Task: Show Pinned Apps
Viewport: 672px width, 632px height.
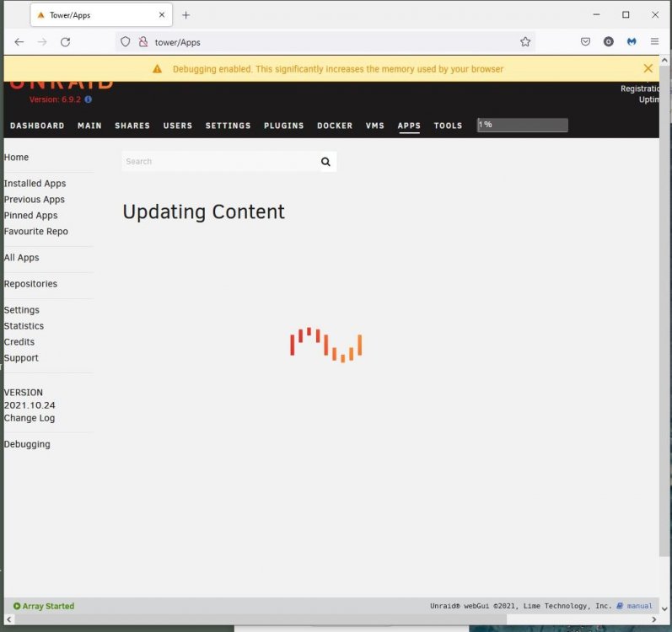Action: [30, 216]
